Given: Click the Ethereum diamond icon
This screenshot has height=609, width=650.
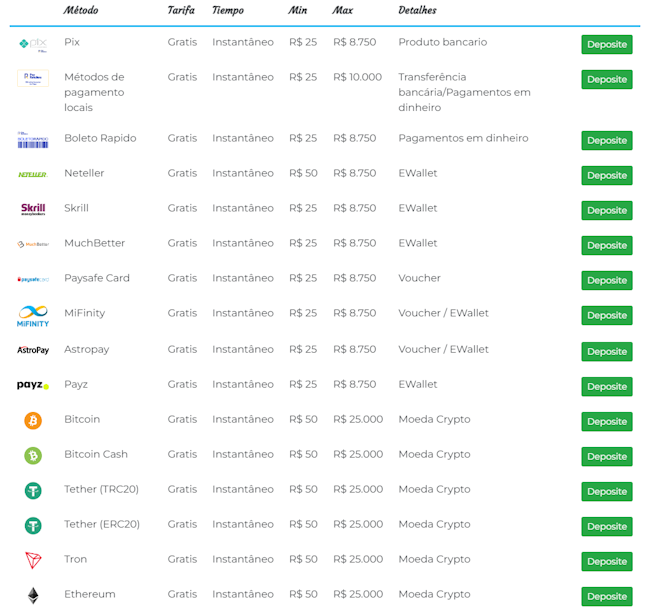Looking at the screenshot, I should tap(33, 596).
